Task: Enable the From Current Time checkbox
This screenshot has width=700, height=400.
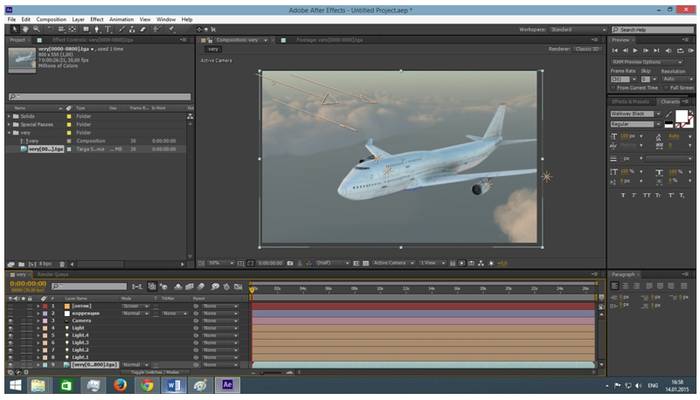Action: (x=615, y=88)
